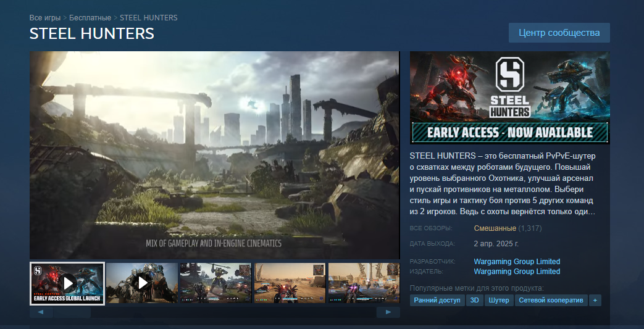This screenshot has width=644, height=329.
Task: Click the left arrow of thumbnail strip
Action: click(41, 312)
